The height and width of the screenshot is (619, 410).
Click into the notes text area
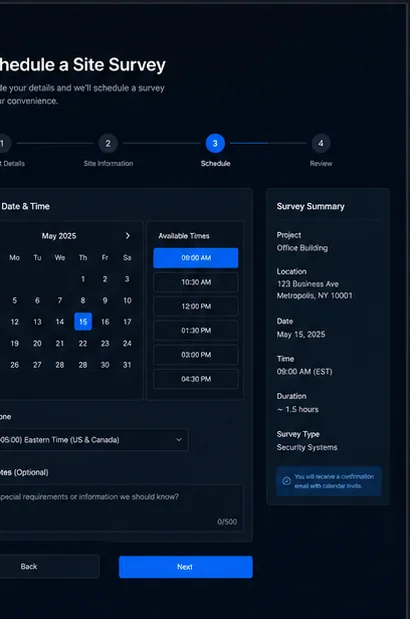tap(120, 508)
